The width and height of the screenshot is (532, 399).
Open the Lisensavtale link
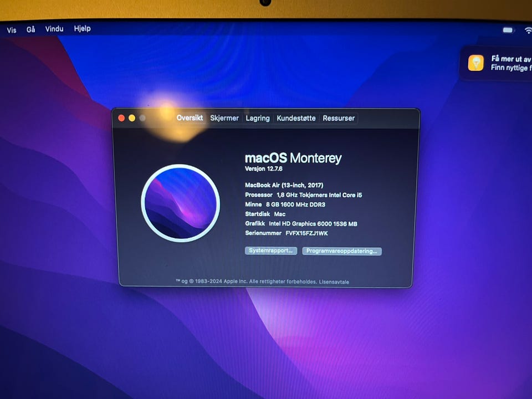[x=334, y=282]
